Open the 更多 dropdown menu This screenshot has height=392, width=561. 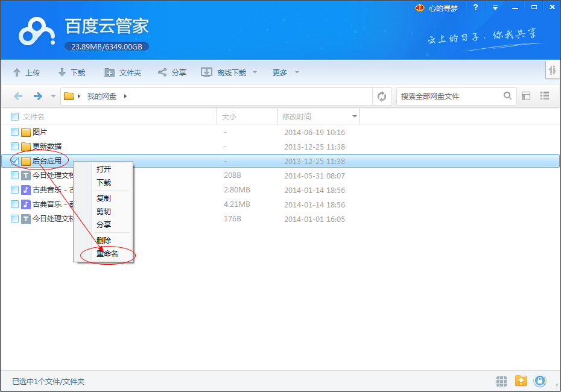(x=280, y=72)
